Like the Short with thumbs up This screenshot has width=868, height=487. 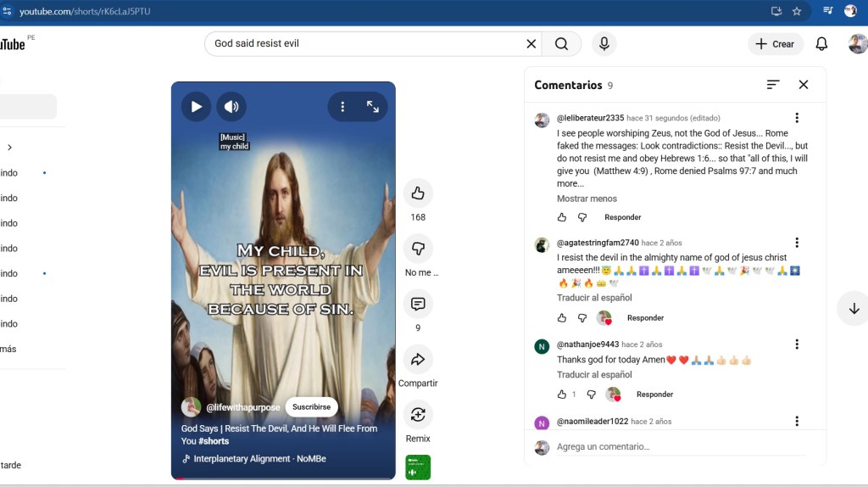(418, 193)
